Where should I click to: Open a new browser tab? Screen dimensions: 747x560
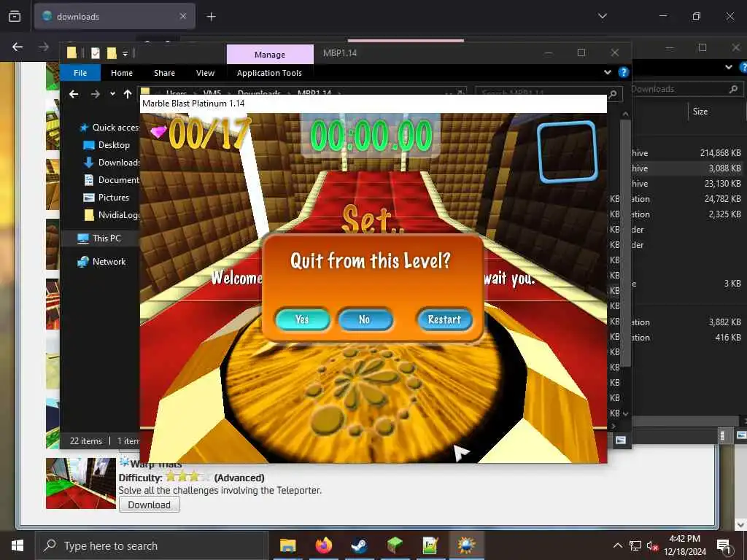click(x=211, y=17)
